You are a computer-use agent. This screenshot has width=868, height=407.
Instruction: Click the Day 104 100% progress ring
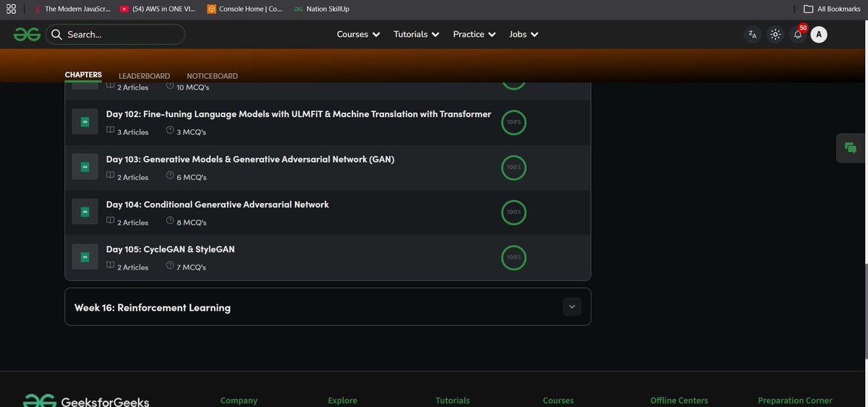[514, 212]
